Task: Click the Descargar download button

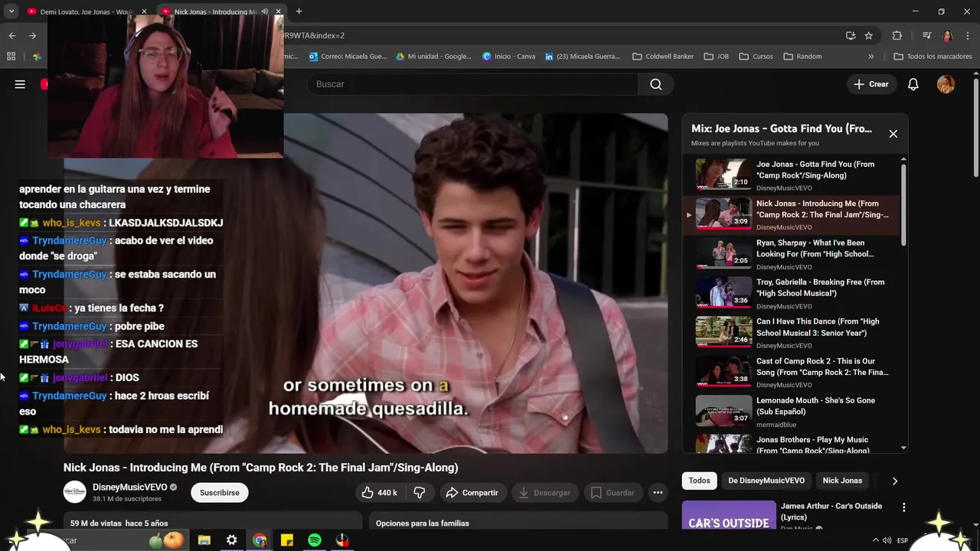Action: coord(544,493)
